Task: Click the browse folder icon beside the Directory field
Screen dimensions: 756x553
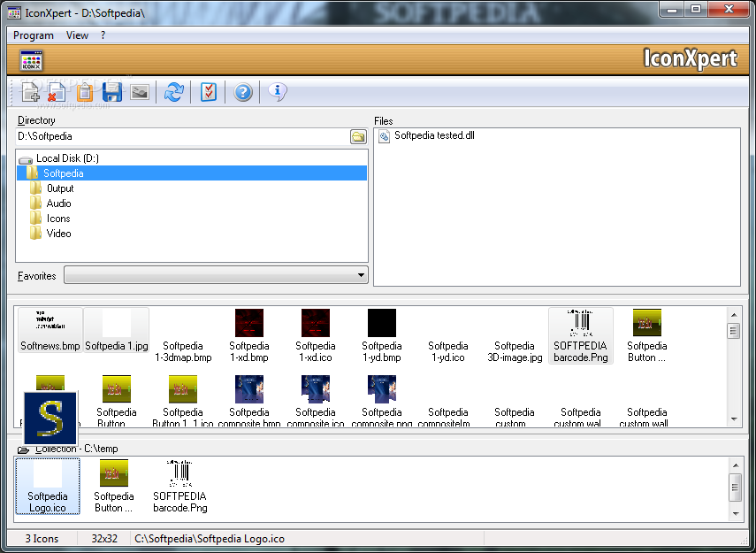Action: click(x=358, y=136)
